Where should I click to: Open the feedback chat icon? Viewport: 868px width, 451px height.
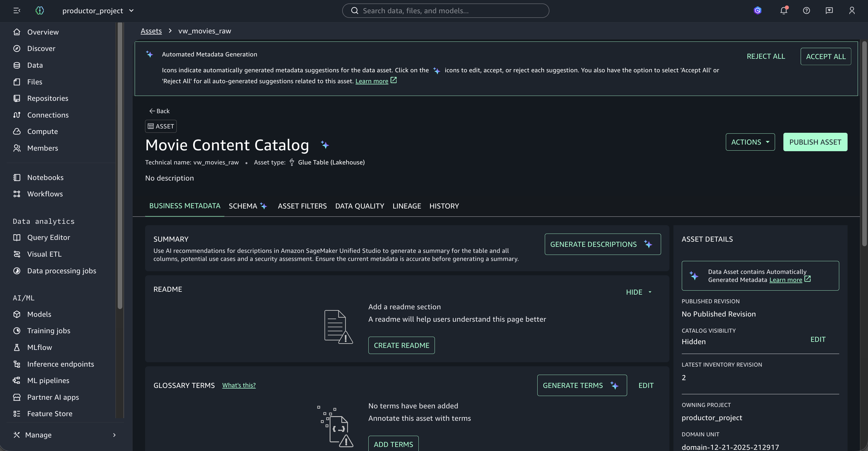pyautogui.click(x=829, y=10)
